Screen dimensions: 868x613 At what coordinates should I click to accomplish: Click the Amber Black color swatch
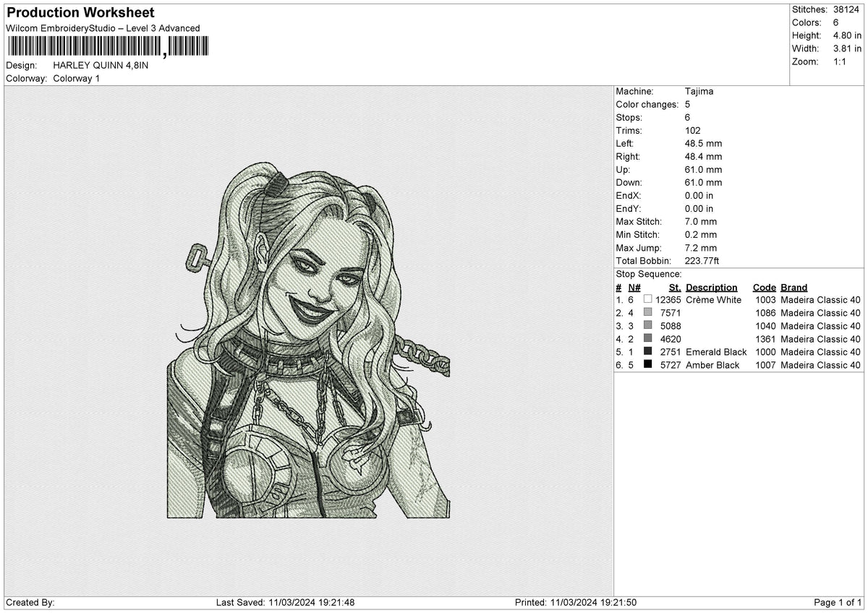(x=647, y=364)
